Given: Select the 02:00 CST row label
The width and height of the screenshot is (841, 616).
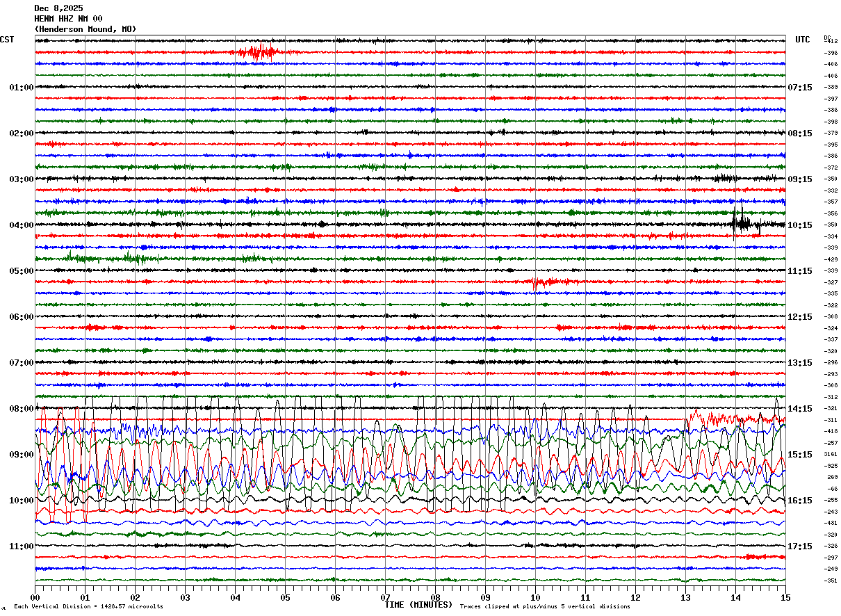Looking at the screenshot, I should (x=22, y=133).
